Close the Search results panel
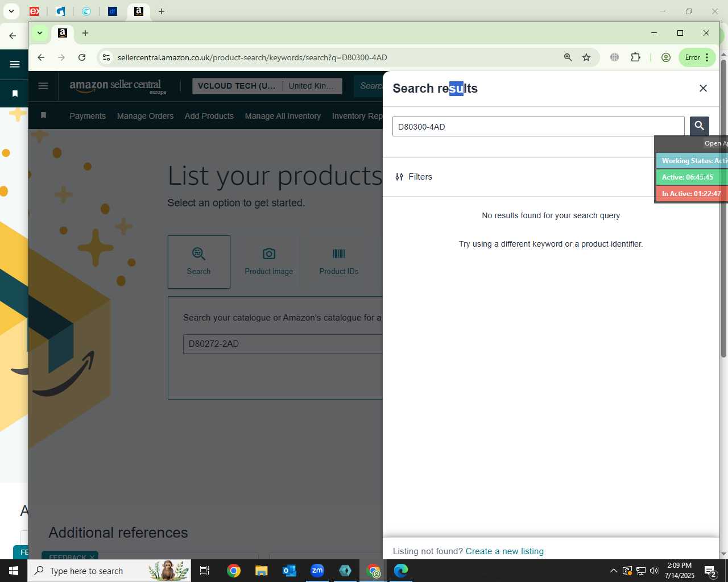 tap(703, 88)
